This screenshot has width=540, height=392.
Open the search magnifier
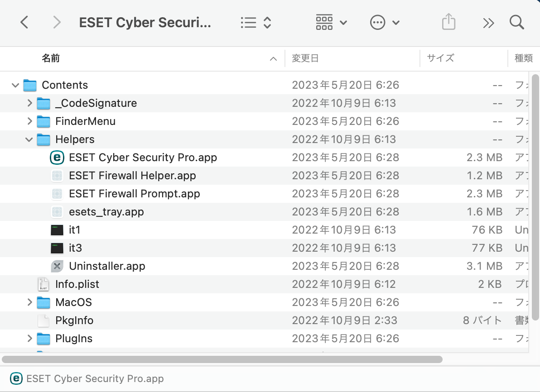516,22
